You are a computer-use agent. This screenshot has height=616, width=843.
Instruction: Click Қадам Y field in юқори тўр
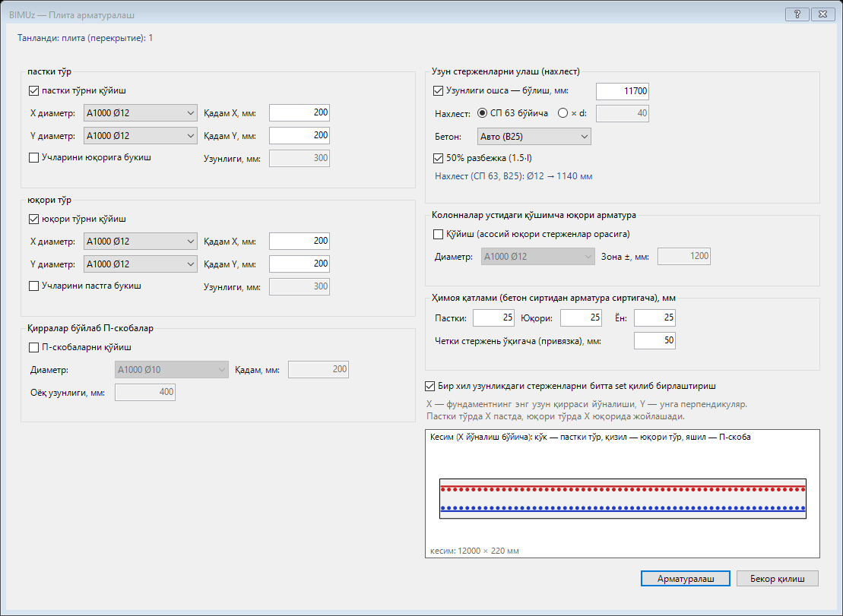pyautogui.click(x=299, y=264)
